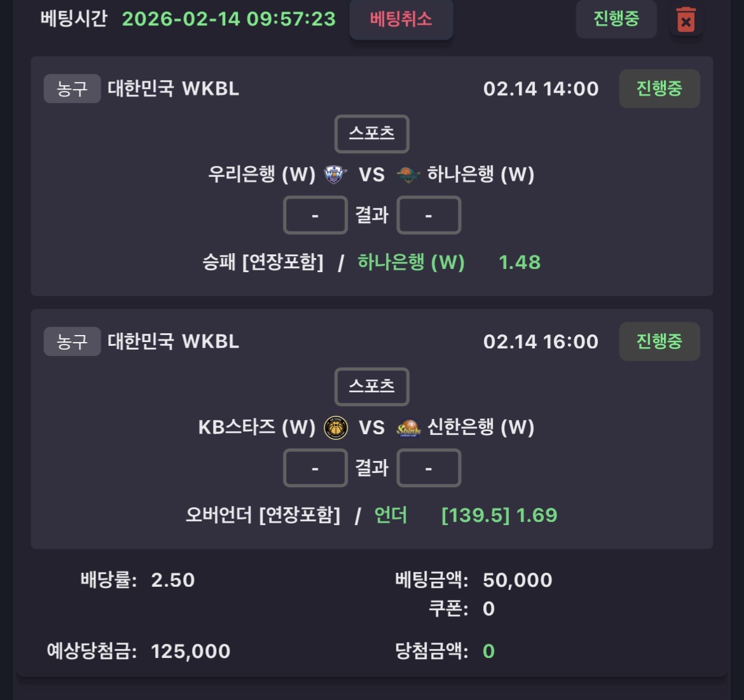Click the 예상당첨금 125,000 amount

[x=190, y=651]
